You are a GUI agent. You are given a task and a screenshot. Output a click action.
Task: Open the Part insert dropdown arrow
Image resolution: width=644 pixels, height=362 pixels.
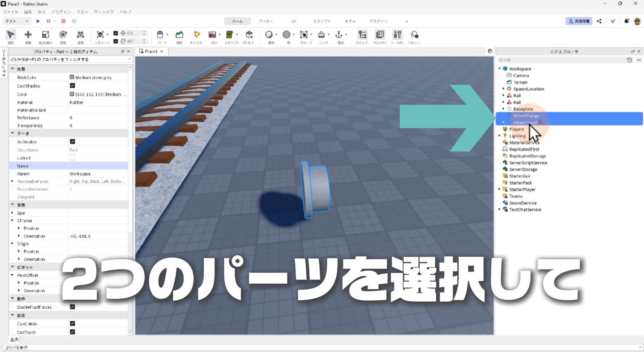167,35
